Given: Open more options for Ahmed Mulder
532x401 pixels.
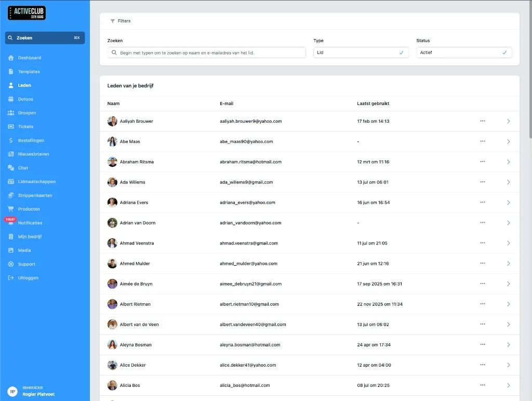Looking at the screenshot, I should 483,263.
